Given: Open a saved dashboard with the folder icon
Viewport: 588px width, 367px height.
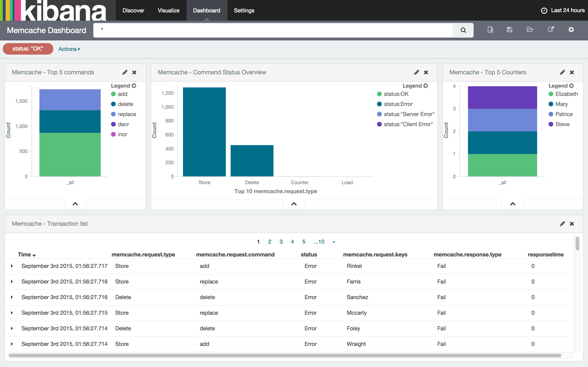Looking at the screenshot, I should pyautogui.click(x=530, y=30).
